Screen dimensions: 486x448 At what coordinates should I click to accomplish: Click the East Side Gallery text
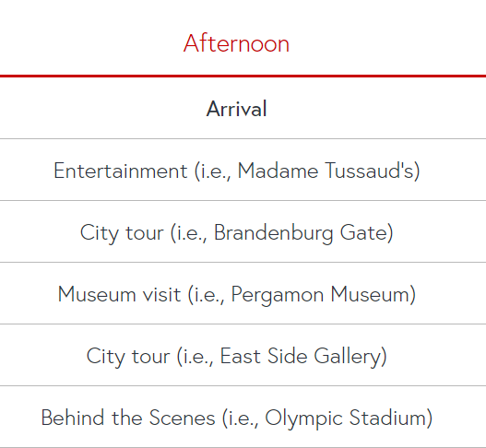pyautogui.click(x=301, y=357)
